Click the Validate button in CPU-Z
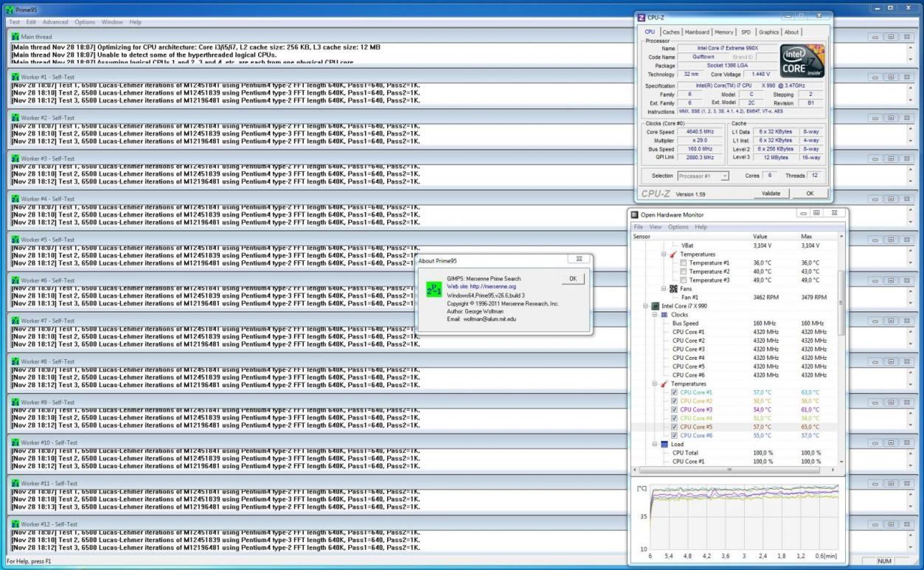Screen dimensions: 924x570 coord(771,193)
